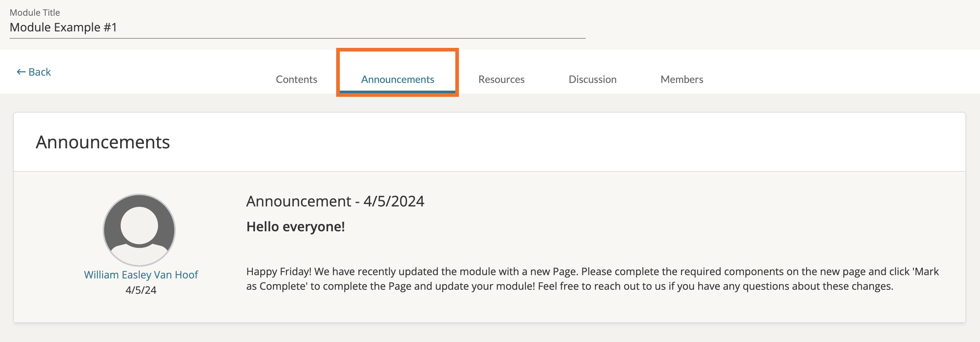Viewport: 980px width, 342px height.
Task: Click the 4/5/24 date under author name
Action: coord(141,290)
